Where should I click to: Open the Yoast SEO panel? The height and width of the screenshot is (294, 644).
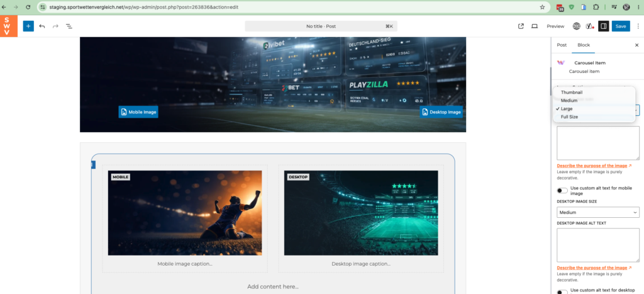click(590, 26)
